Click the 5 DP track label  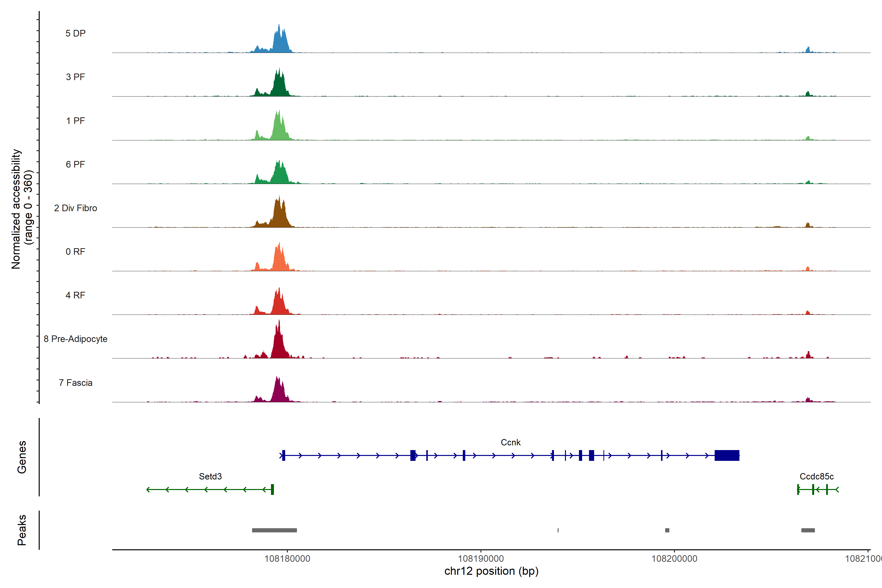[75, 33]
